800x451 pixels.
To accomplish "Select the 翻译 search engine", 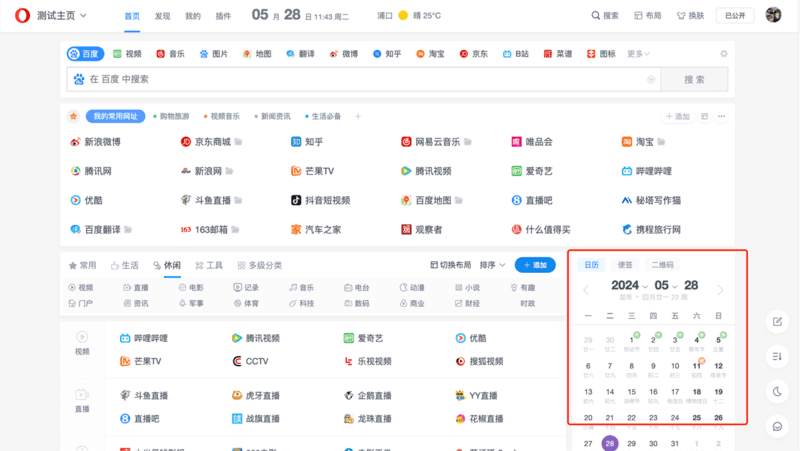I will tap(301, 54).
